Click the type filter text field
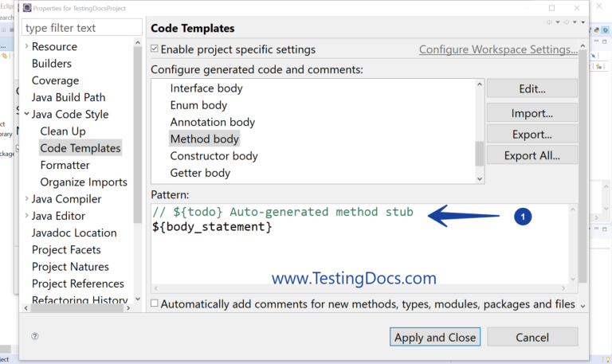The width and height of the screenshot is (612, 364). (82, 28)
